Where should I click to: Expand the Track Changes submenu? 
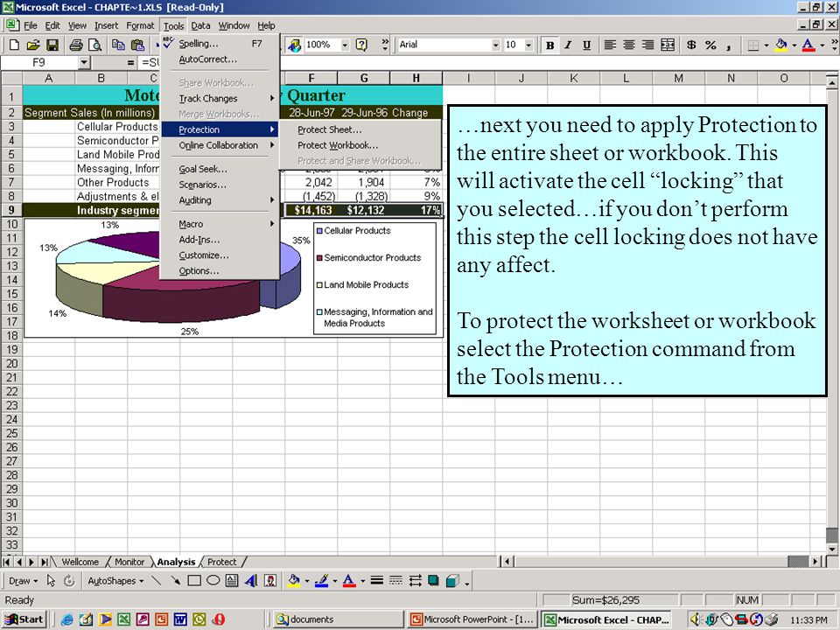(220, 99)
